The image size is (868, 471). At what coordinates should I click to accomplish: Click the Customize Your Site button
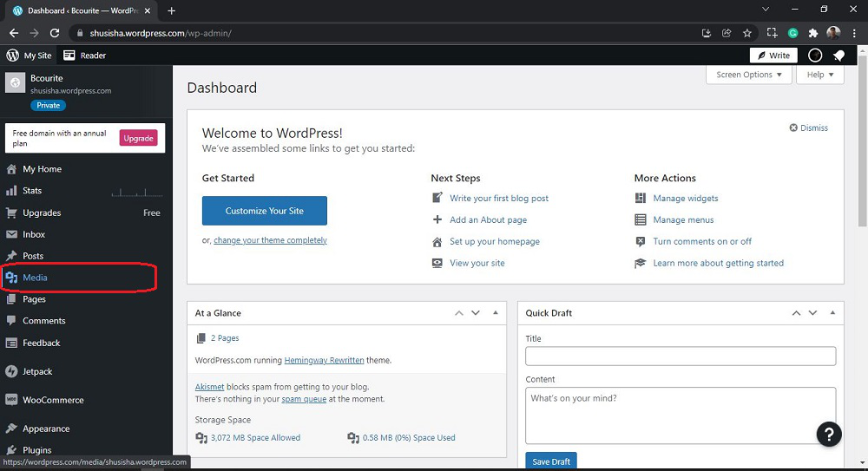pyautogui.click(x=265, y=211)
